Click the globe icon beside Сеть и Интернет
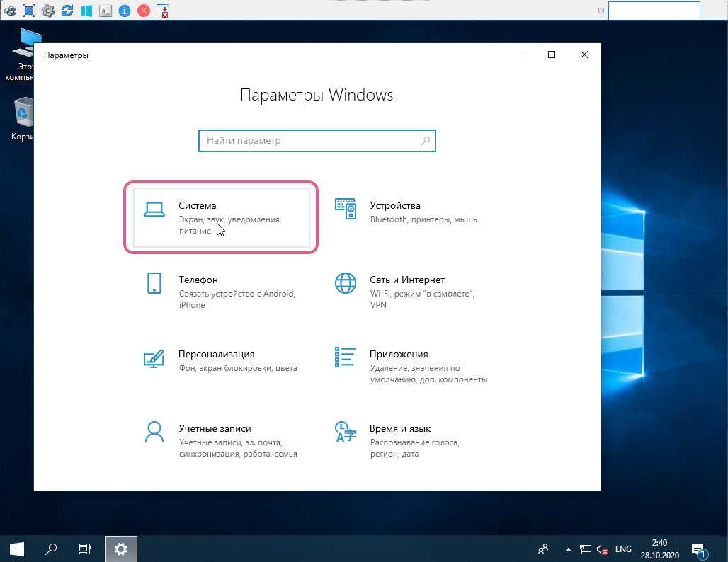728x562 pixels. 346,283
